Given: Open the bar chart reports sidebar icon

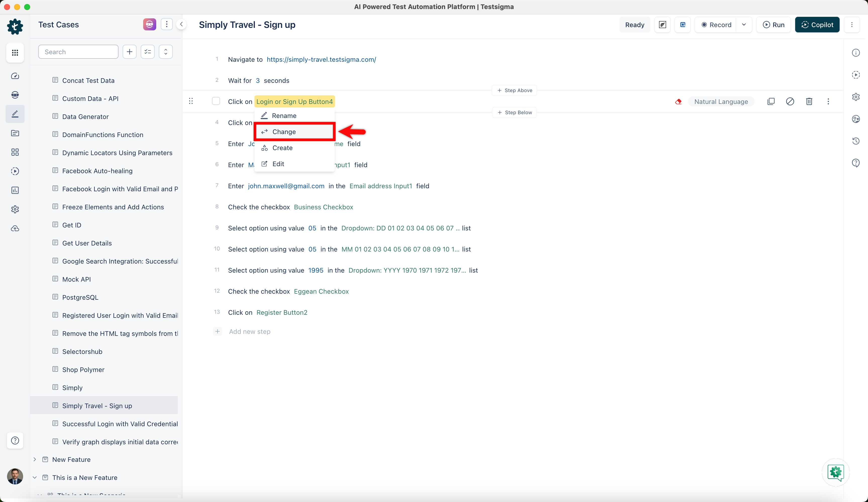Looking at the screenshot, I should pos(15,190).
